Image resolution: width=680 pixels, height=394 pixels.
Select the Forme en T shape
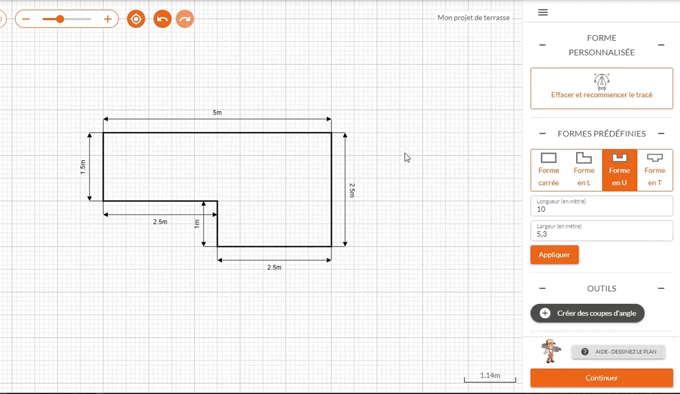pyautogui.click(x=655, y=170)
